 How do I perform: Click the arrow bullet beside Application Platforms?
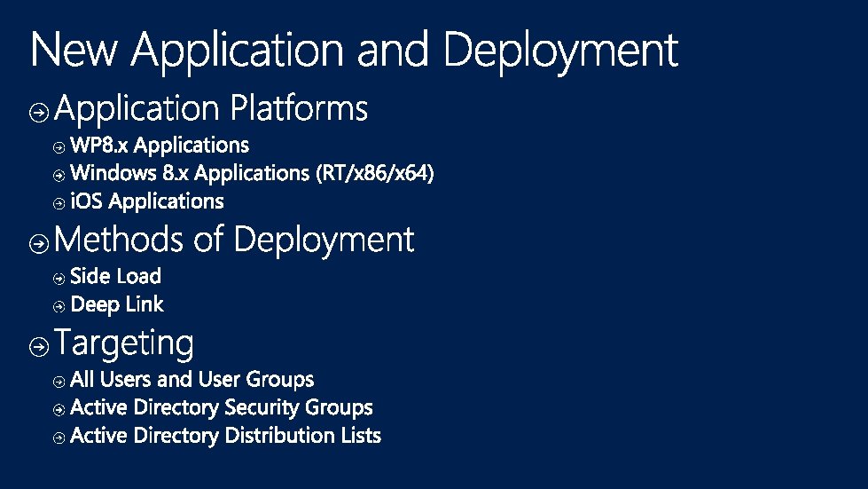click(x=39, y=113)
